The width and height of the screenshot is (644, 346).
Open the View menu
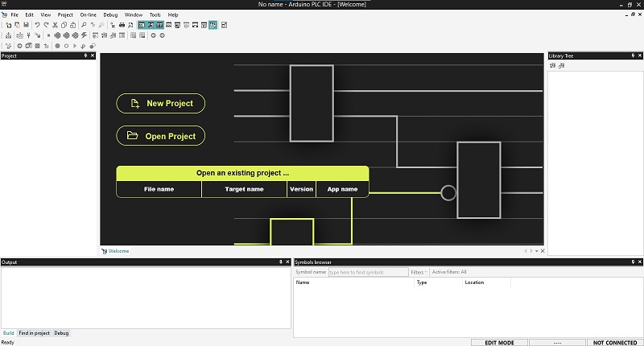[46, 14]
